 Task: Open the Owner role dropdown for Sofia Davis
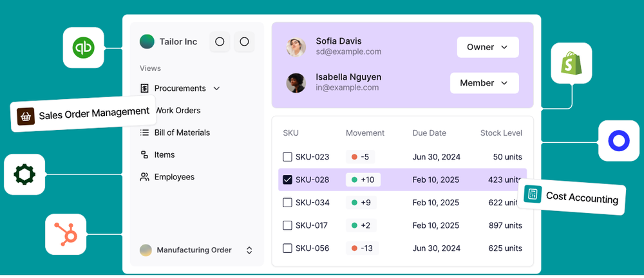point(488,47)
